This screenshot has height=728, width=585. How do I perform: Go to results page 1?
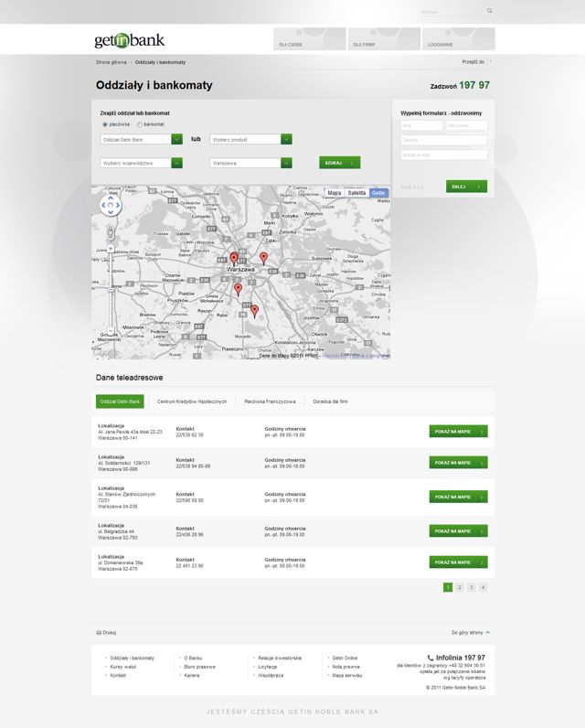(448, 587)
